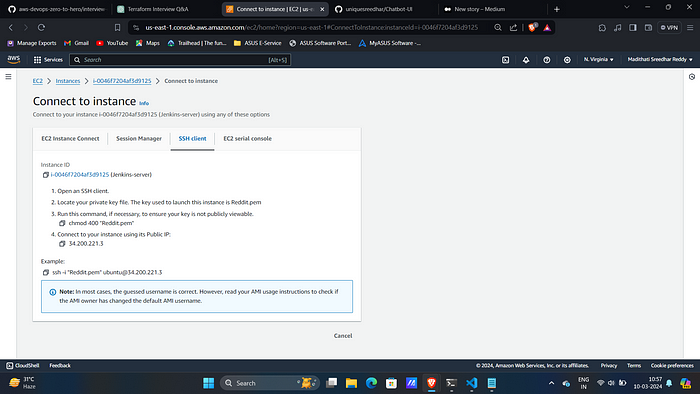Open the ASUS E-Service bookmark folder
Screen dimensions: 700x394
[x=258, y=43]
